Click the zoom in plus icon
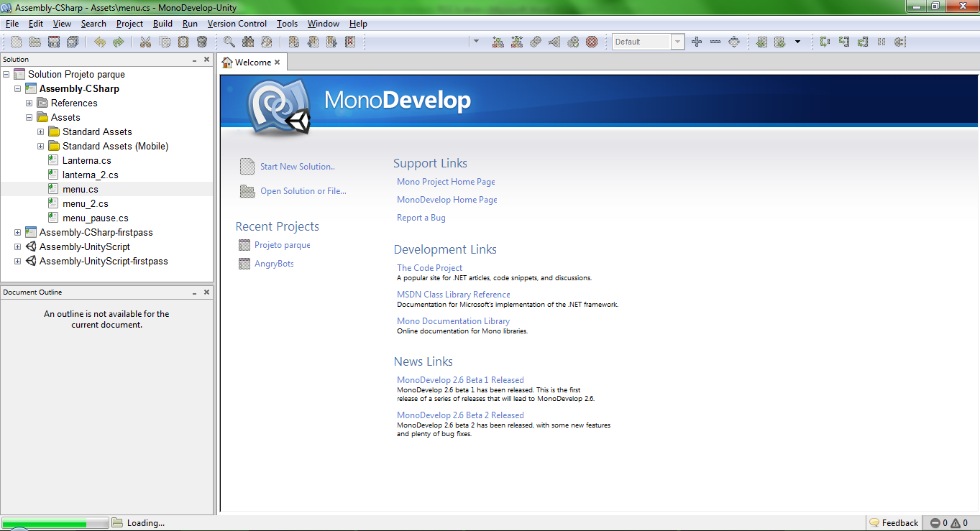This screenshot has width=980, height=531. pyautogui.click(x=697, y=42)
